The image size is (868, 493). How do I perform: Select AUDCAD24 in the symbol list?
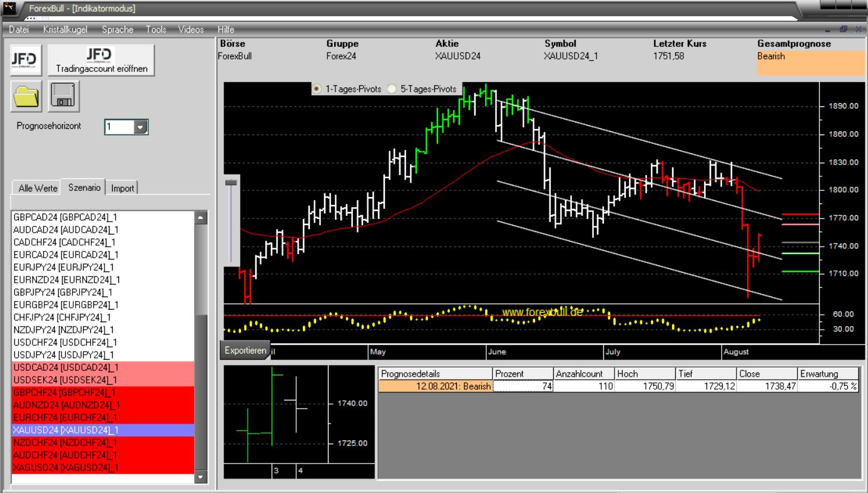point(103,230)
